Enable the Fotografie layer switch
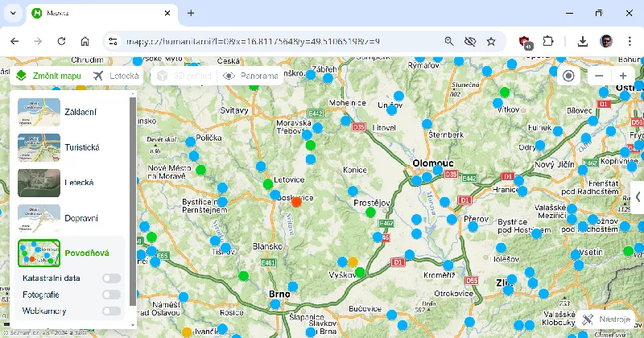 click(x=111, y=295)
